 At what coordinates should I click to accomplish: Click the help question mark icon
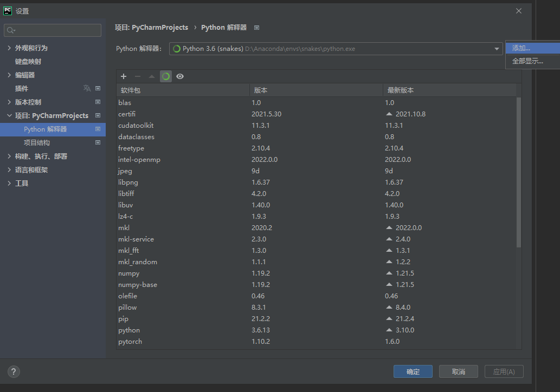(x=13, y=371)
